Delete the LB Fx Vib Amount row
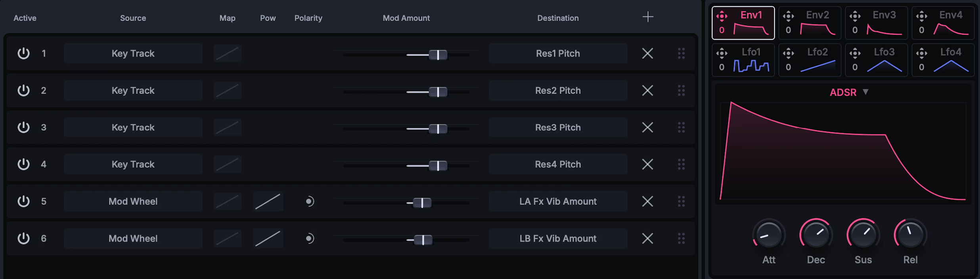980x279 pixels. point(647,239)
